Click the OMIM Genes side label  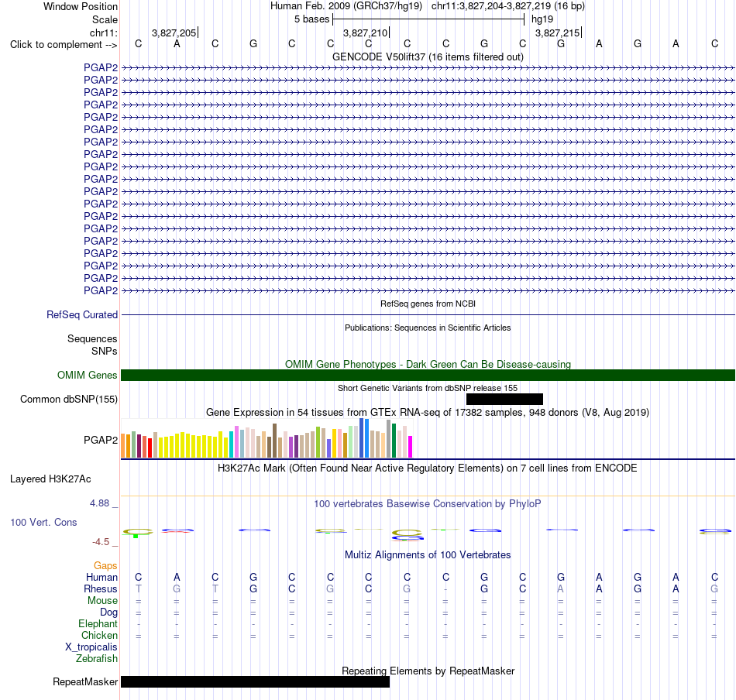click(87, 376)
